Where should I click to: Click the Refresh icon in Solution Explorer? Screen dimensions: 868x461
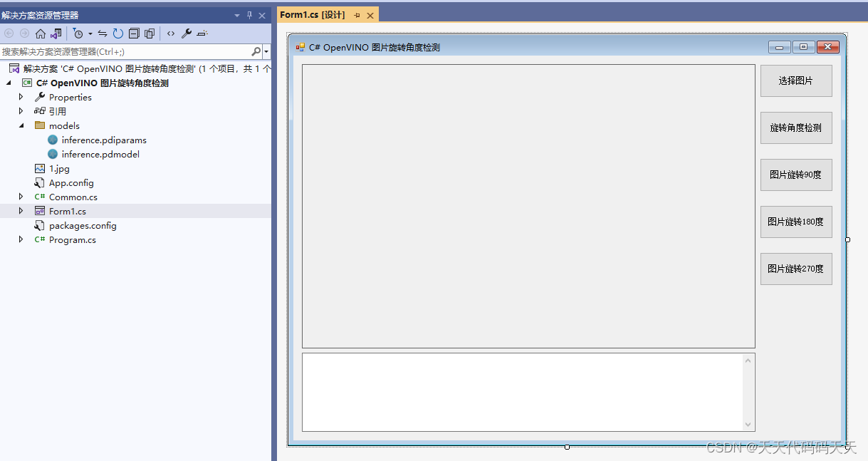[x=117, y=33]
